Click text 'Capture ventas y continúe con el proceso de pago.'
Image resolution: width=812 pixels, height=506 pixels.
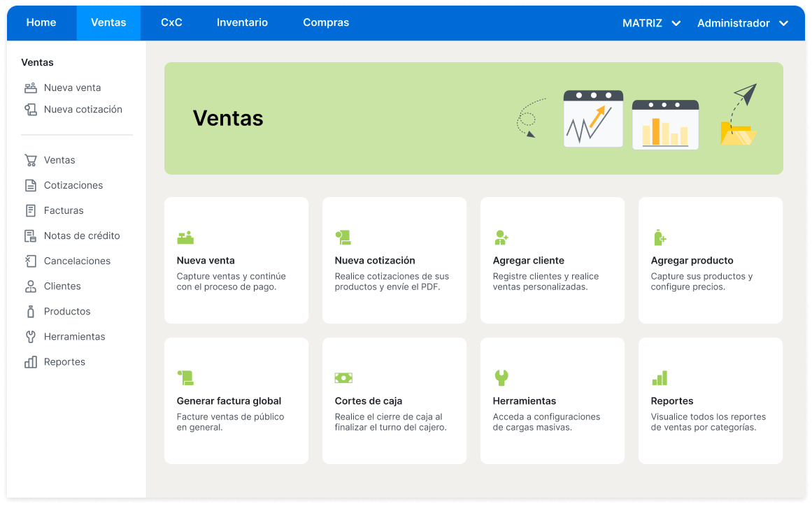click(231, 282)
